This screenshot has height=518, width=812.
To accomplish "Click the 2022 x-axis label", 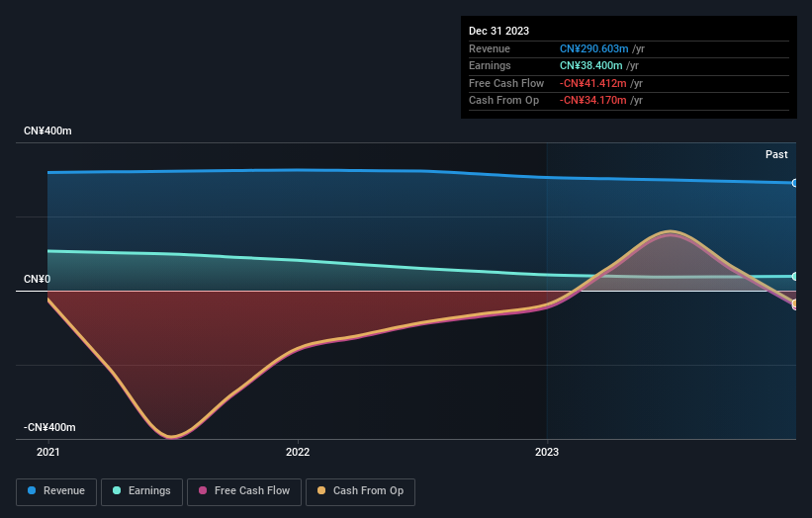I will (x=298, y=453).
